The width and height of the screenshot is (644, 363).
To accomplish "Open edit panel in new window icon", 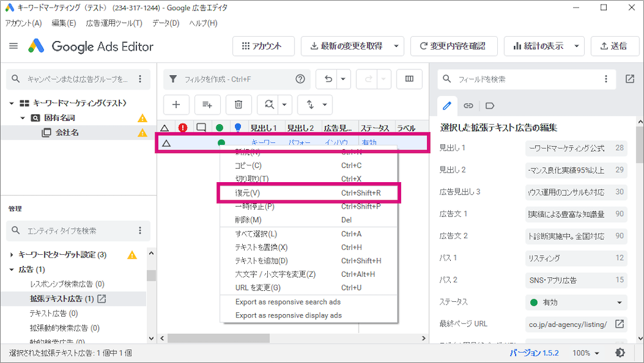I will 630,79.
